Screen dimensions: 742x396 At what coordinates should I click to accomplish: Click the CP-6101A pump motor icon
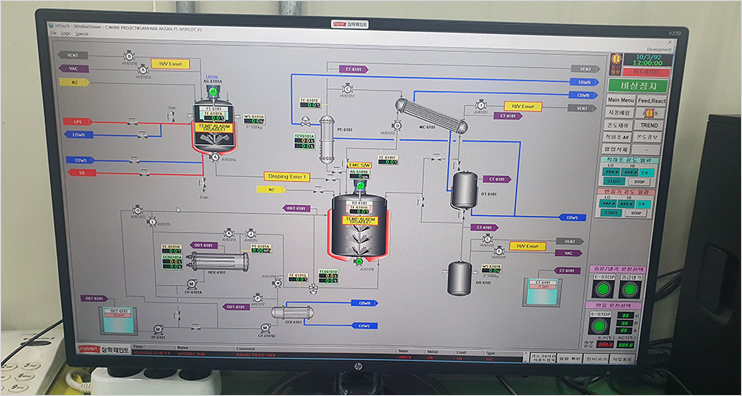click(191, 284)
